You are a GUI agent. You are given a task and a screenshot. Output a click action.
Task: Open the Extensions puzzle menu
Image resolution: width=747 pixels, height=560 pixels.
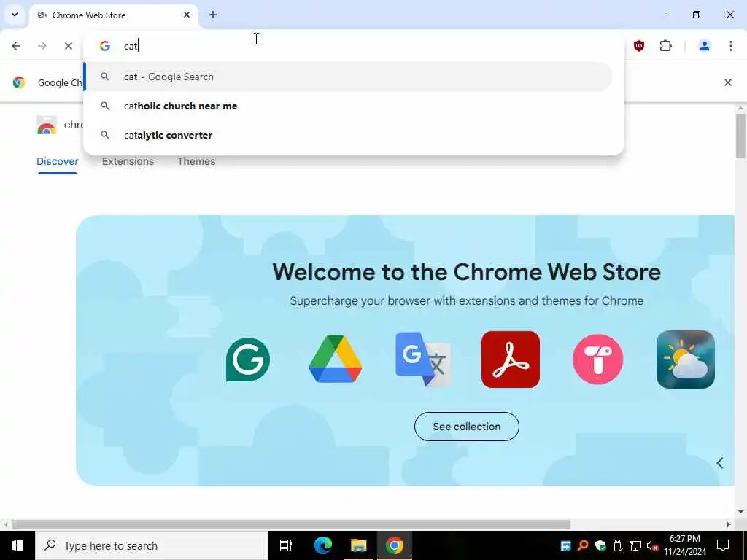[x=665, y=46]
